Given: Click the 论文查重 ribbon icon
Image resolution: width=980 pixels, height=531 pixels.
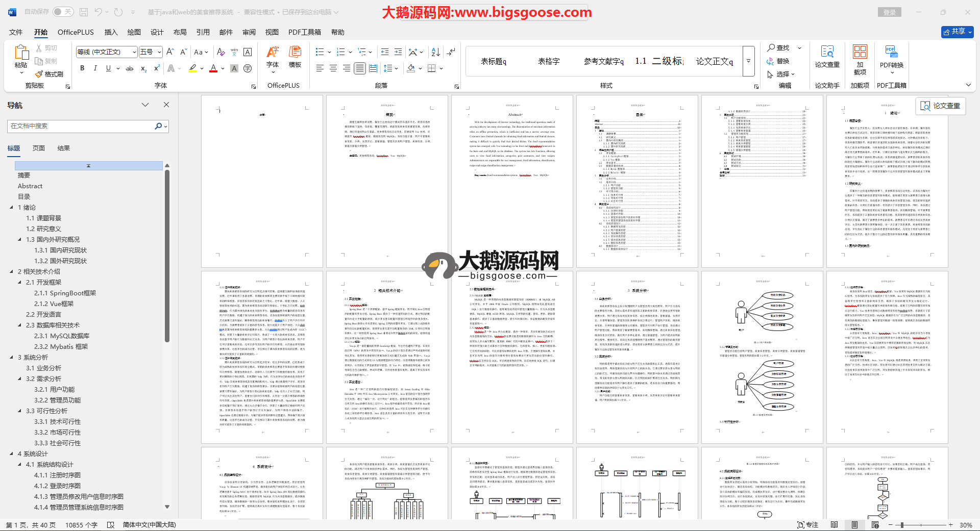Looking at the screenshot, I should click(x=827, y=57).
